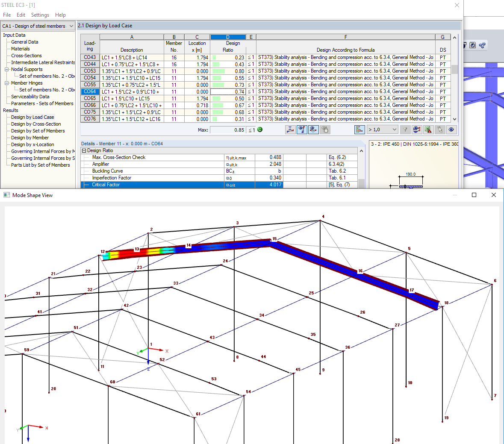
Task: Click the edit-sheet icon in background toolbar
Action: pos(472,45)
